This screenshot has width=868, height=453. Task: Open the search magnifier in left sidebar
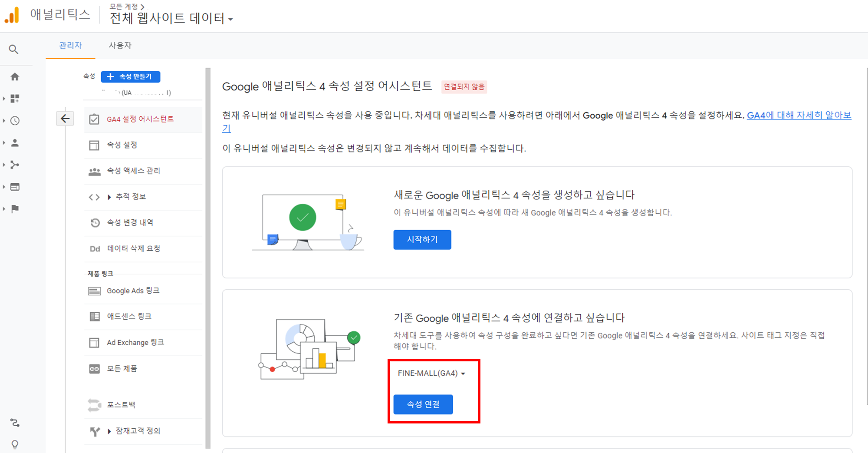click(x=13, y=50)
